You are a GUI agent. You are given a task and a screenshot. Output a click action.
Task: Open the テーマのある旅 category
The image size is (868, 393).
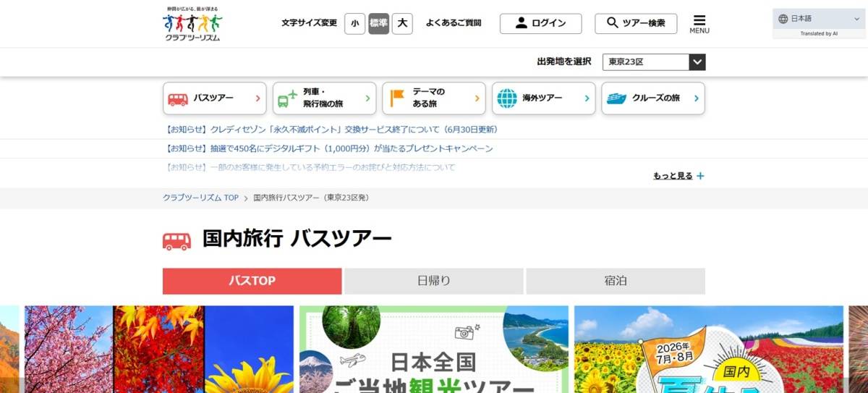coord(434,98)
